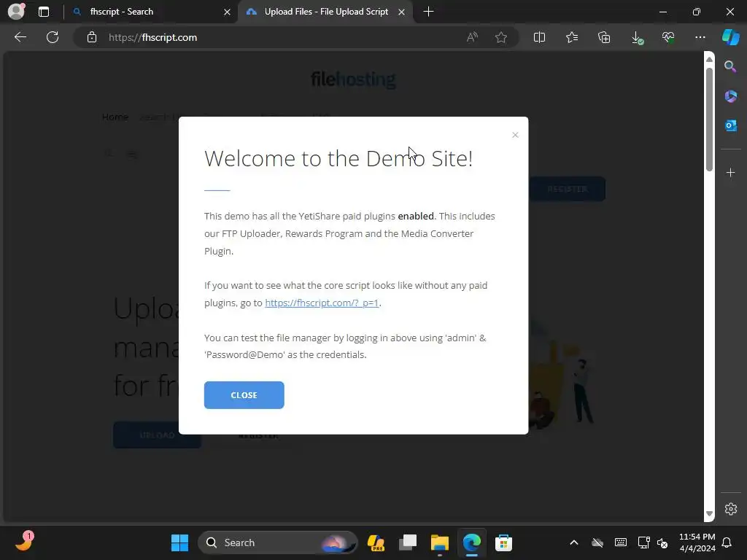Viewport: 747px width, 560px height.
Task: Add a sidebar app with plus icon
Action: [x=730, y=172]
